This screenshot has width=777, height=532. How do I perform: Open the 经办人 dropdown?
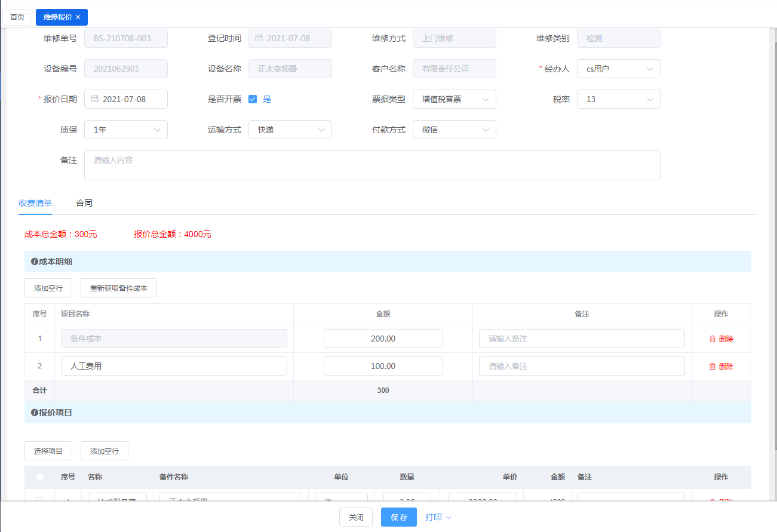(618, 69)
